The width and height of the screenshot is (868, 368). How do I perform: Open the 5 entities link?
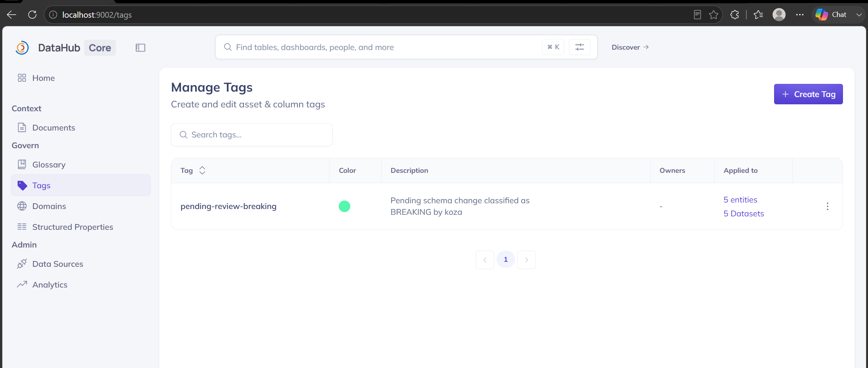coord(740,200)
